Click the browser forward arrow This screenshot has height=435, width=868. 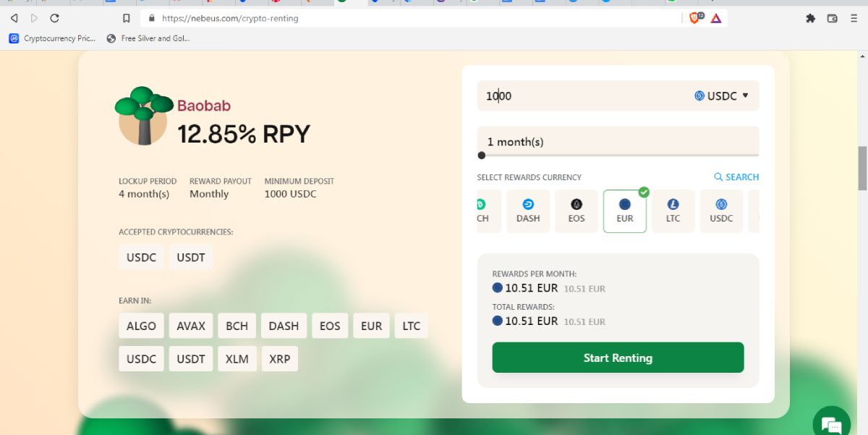(34, 18)
